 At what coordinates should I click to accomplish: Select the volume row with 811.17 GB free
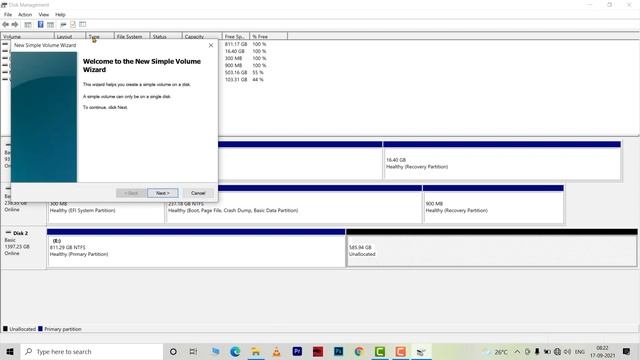pos(245,44)
